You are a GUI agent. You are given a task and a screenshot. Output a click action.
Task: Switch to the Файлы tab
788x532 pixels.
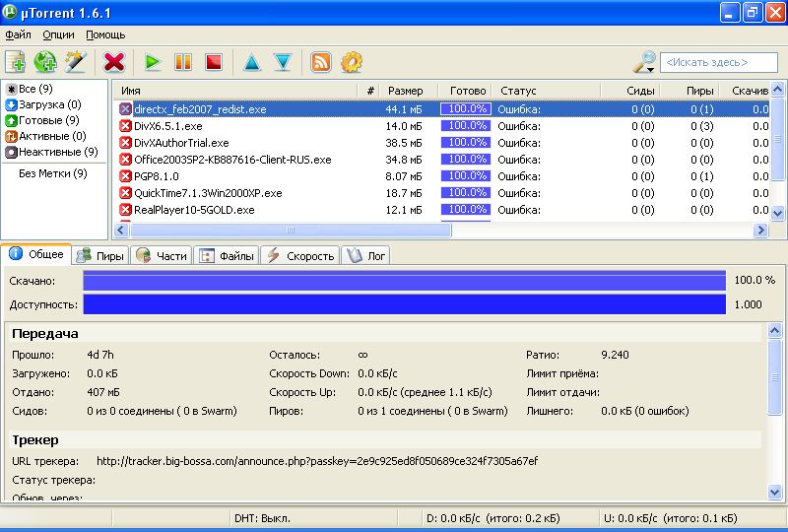pos(227,256)
